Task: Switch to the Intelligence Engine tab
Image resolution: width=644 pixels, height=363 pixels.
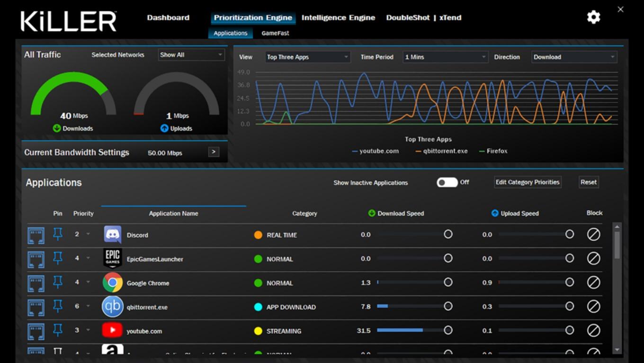Action: point(338,18)
